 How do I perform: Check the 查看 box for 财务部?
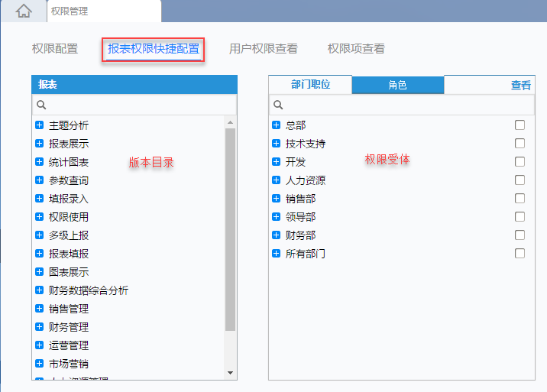519,235
